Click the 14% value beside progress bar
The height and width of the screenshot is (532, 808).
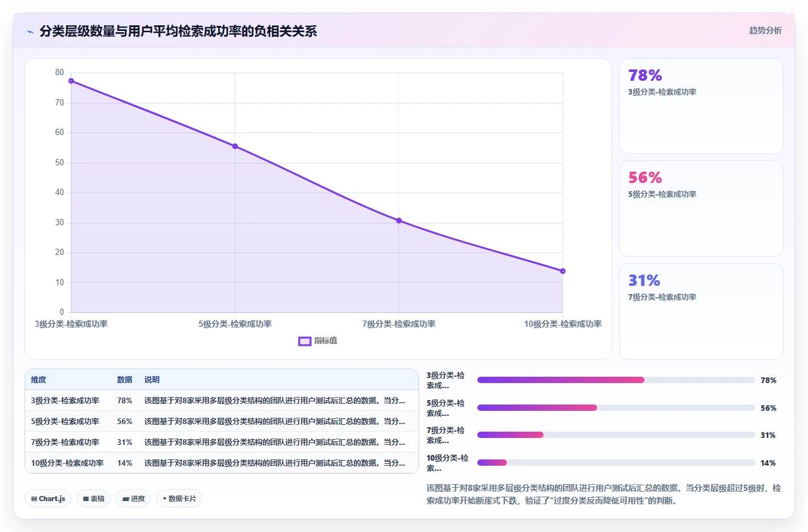tap(768, 463)
